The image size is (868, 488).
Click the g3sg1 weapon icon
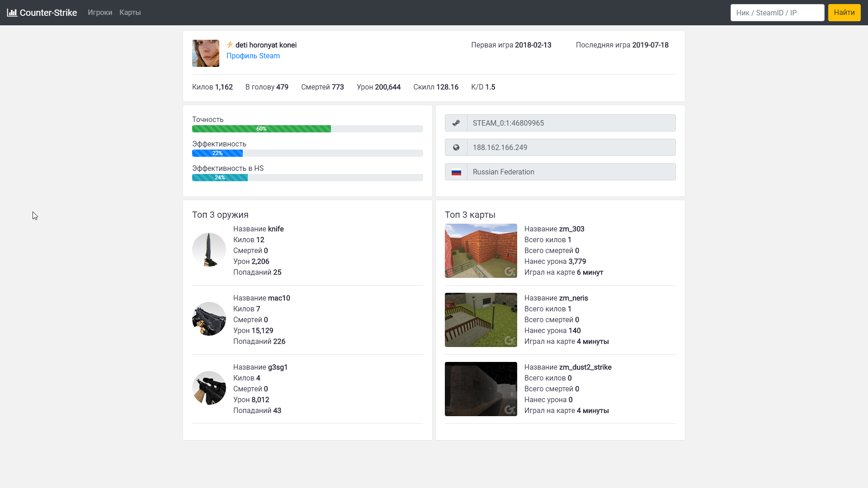point(209,388)
